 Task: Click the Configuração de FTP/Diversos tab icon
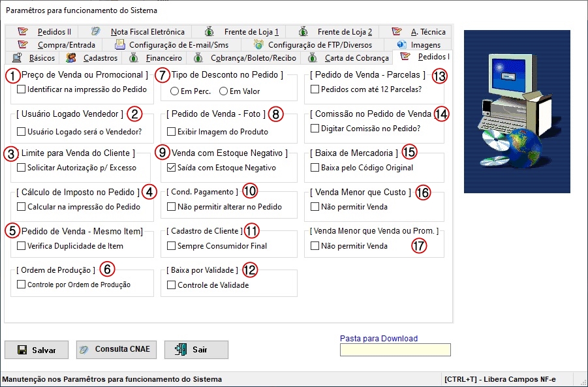click(x=258, y=45)
